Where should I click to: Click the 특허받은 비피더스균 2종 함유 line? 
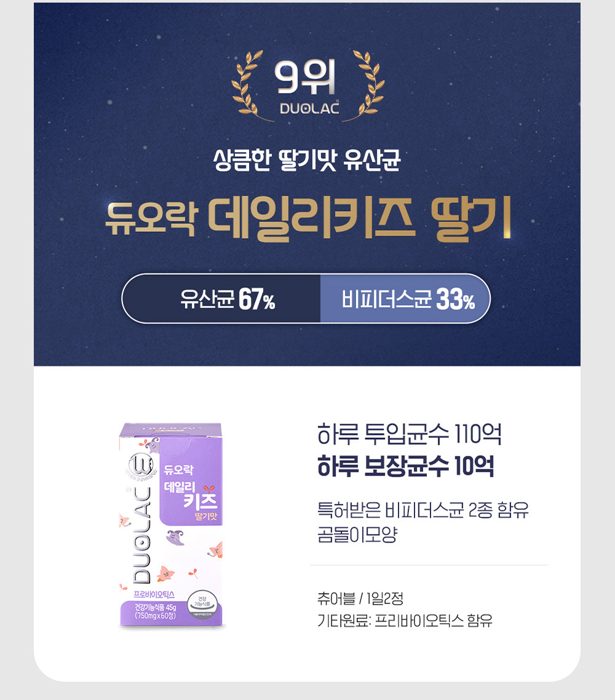423,509
